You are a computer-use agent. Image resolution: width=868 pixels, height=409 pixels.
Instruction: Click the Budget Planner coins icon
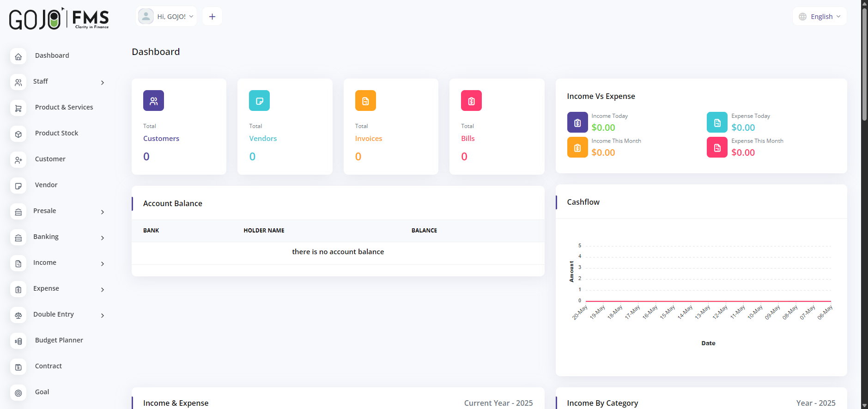pyautogui.click(x=18, y=341)
